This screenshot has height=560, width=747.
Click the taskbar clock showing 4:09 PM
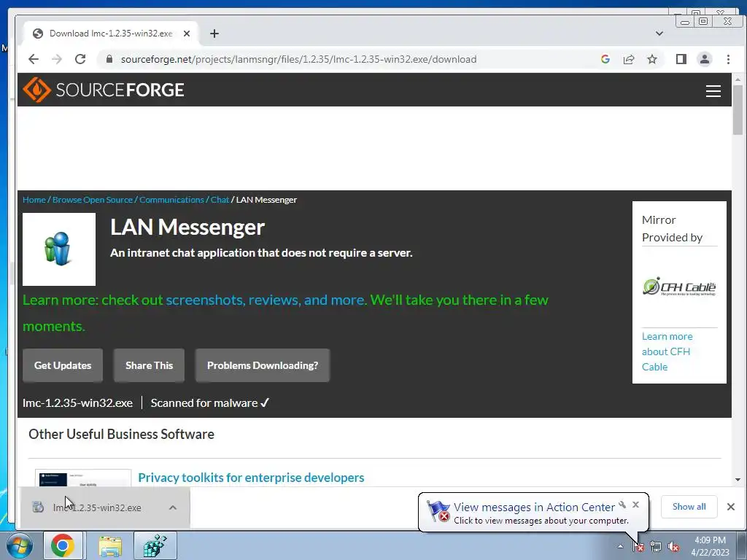(x=710, y=545)
